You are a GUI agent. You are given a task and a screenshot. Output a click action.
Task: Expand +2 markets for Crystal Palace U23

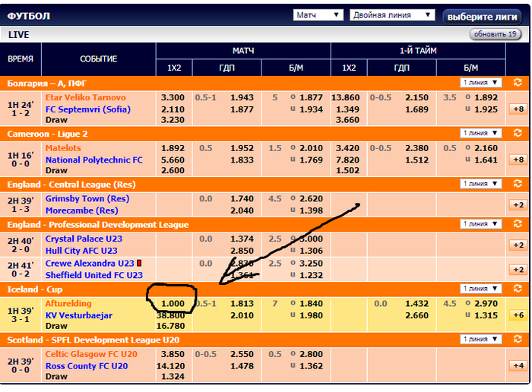pos(518,245)
